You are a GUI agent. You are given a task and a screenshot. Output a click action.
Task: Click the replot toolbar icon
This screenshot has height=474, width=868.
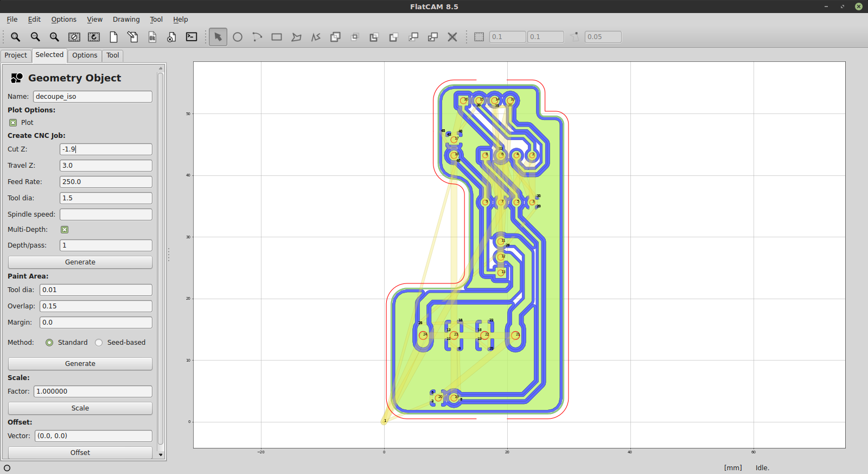[x=94, y=37]
